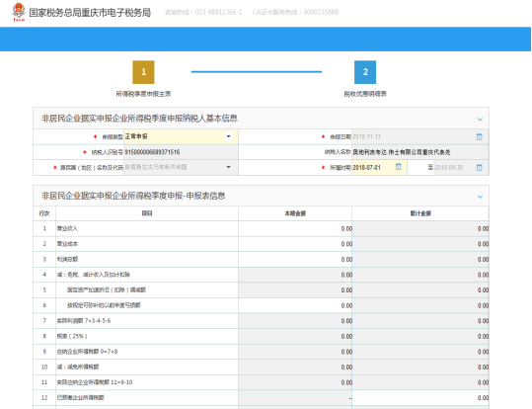This screenshot has width=532, height=409.
Task: Click row 3 current-period total profit field
Action: (x=295, y=259)
